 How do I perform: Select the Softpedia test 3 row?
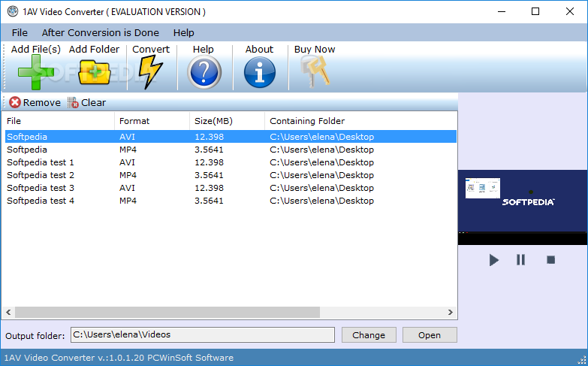click(231, 188)
